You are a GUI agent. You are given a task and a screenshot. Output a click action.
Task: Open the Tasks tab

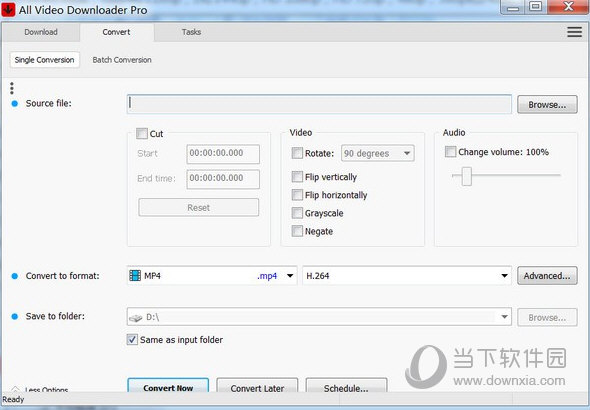(191, 32)
